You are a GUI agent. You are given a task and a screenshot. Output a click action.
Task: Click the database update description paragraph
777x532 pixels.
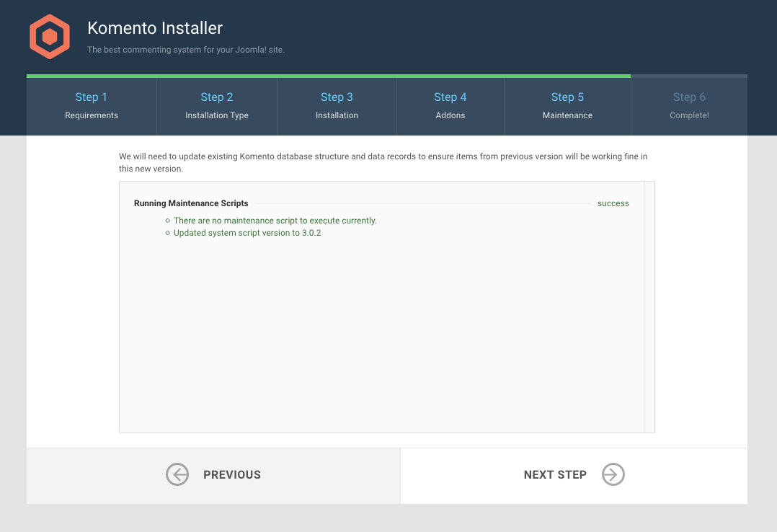383,162
